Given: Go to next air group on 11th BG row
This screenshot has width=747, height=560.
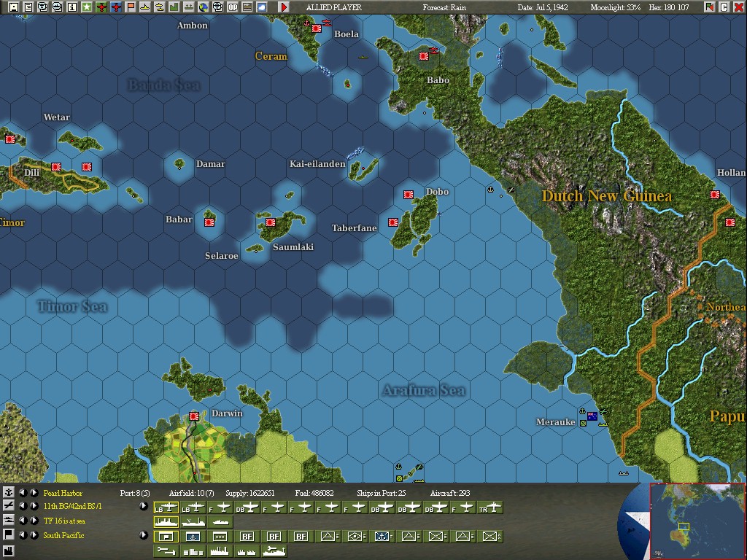Looking at the screenshot, I should (34, 506).
